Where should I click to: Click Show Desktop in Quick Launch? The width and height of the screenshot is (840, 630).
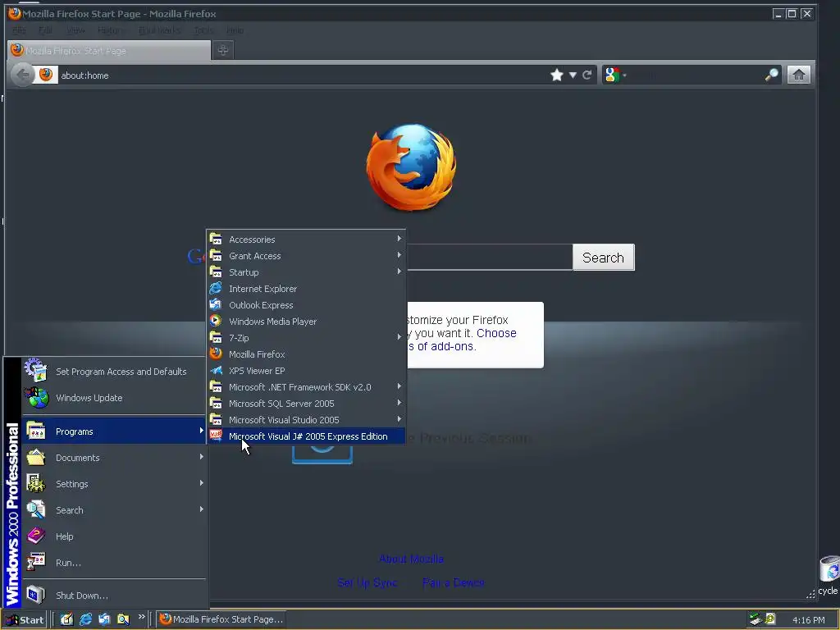coord(66,619)
